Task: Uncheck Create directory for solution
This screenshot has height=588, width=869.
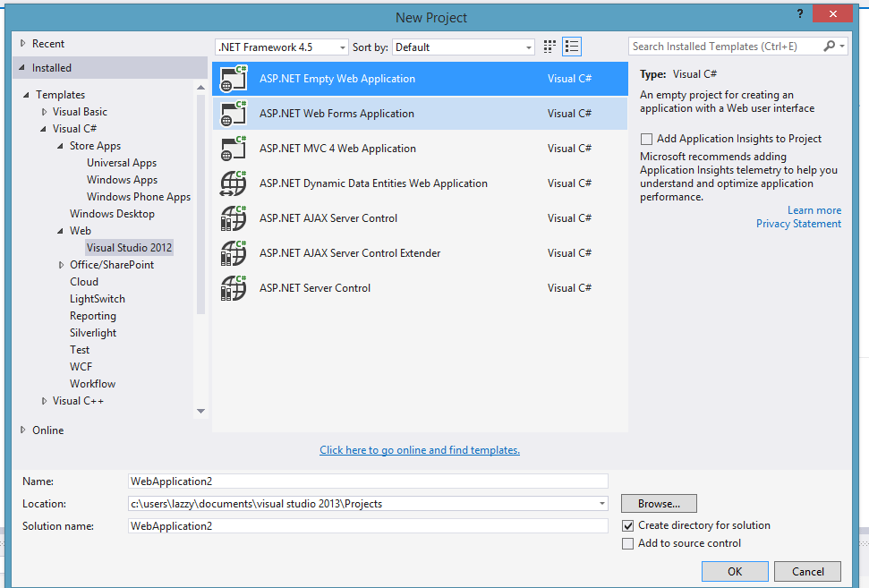Action: (x=627, y=526)
